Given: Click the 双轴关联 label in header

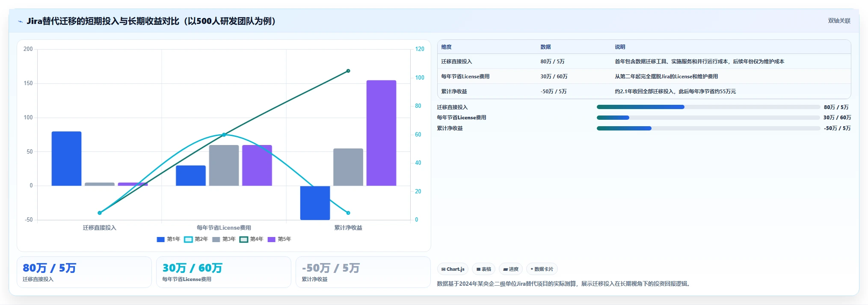Looking at the screenshot, I should click(x=839, y=21).
